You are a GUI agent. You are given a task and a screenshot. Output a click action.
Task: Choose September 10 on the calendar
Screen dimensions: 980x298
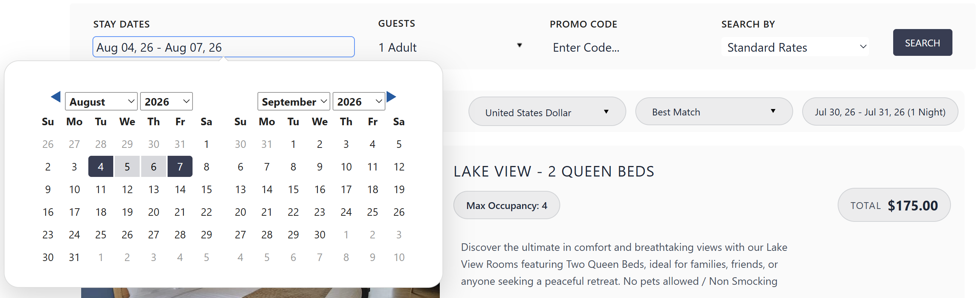click(346, 166)
